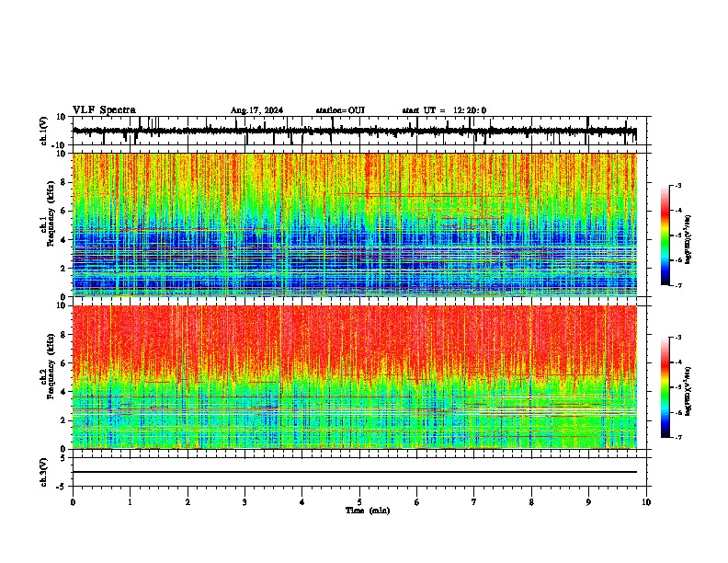
Task: Click the "station=OUI" header label
Action: click(340, 110)
